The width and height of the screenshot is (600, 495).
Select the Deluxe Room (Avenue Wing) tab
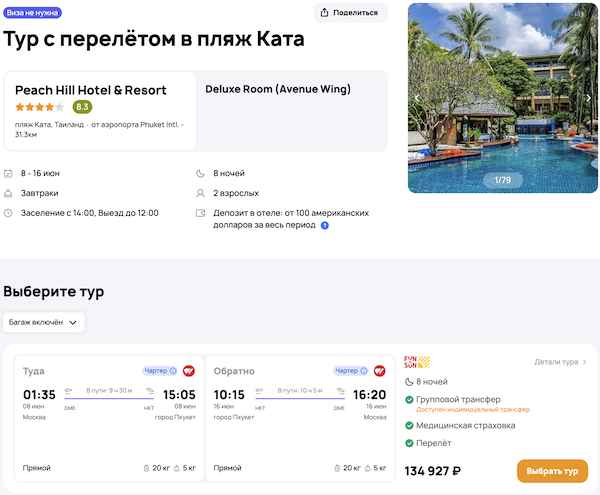click(x=278, y=89)
